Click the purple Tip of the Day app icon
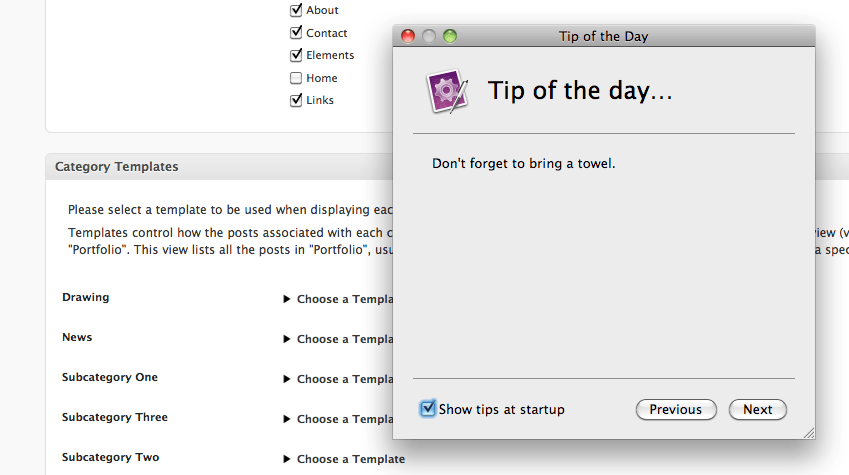 click(x=447, y=91)
